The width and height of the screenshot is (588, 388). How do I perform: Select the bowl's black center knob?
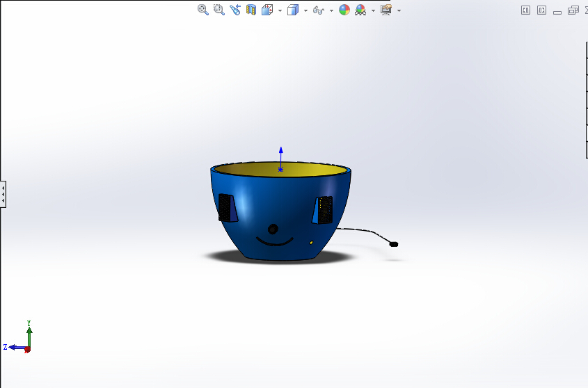tap(273, 229)
